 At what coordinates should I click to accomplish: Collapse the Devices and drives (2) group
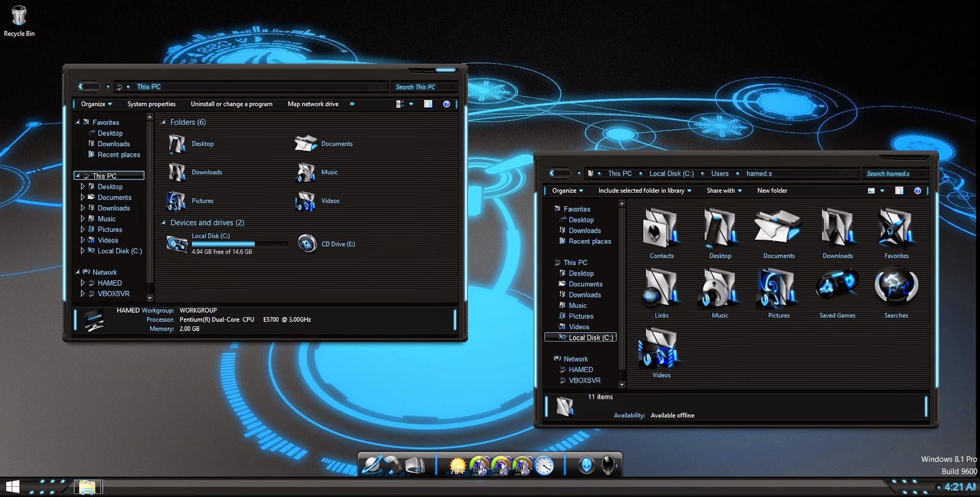(x=164, y=223)
